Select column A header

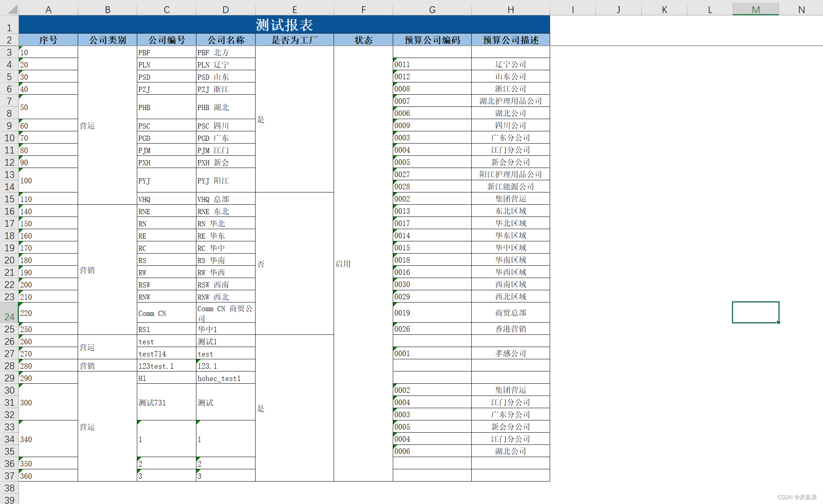coord(48,9)
